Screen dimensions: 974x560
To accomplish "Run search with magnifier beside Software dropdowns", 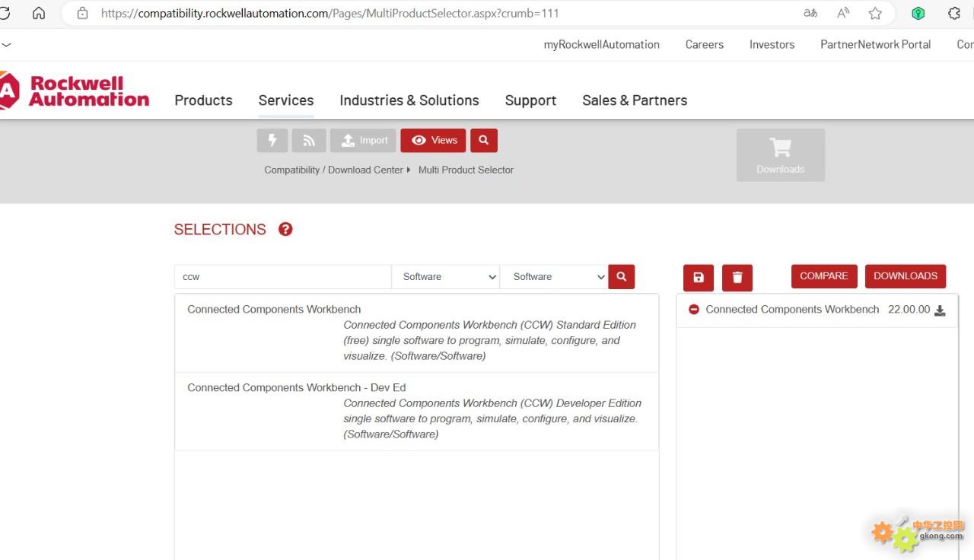I will click(x=621, y=276).
